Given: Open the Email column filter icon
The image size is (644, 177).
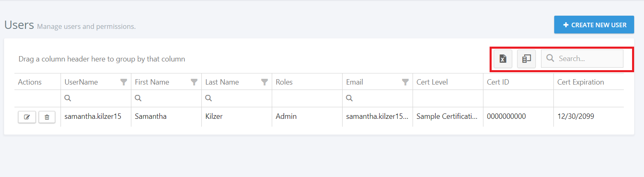Looking at the screenshot, I should (x=406, y=82).
